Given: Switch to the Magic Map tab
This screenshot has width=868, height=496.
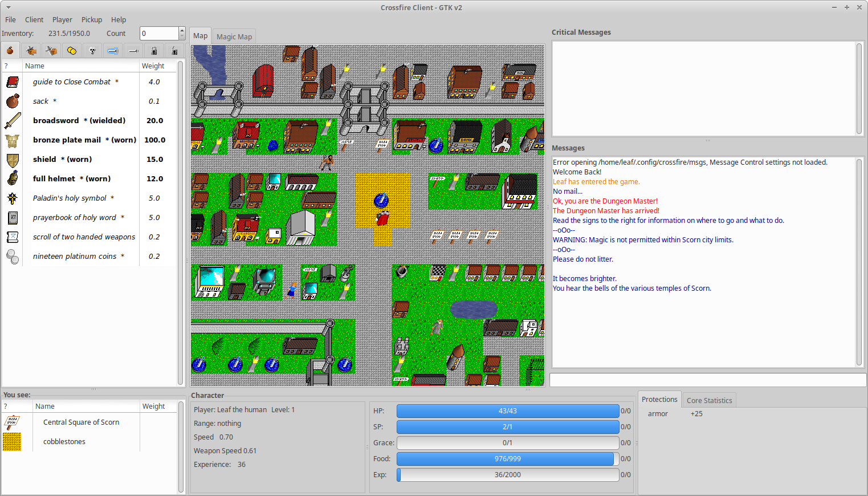Looking at the screenshot, I should point(234,36).
